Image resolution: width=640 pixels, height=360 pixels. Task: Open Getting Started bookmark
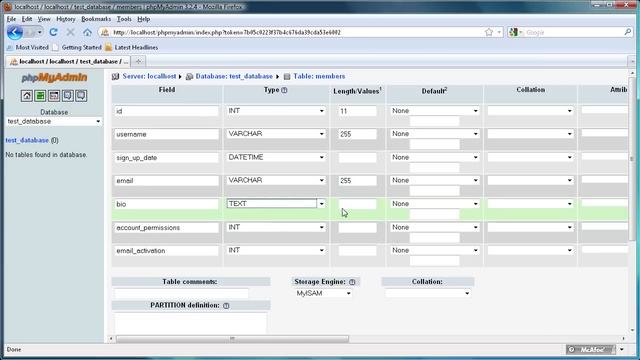(77, 48)
